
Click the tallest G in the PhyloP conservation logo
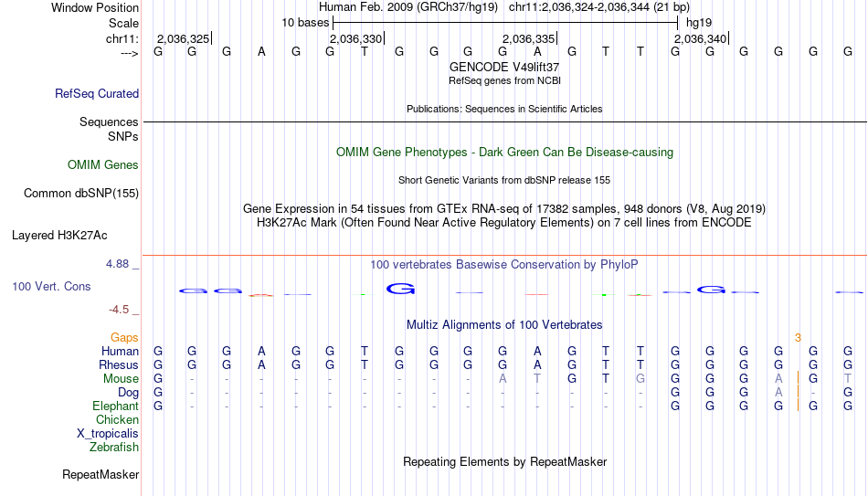point(400,289)
